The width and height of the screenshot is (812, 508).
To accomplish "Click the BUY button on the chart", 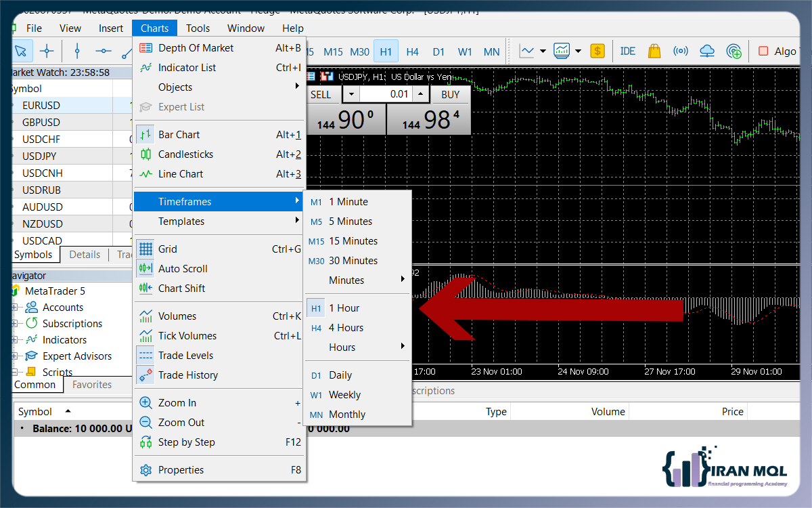I will pos(450,95).
